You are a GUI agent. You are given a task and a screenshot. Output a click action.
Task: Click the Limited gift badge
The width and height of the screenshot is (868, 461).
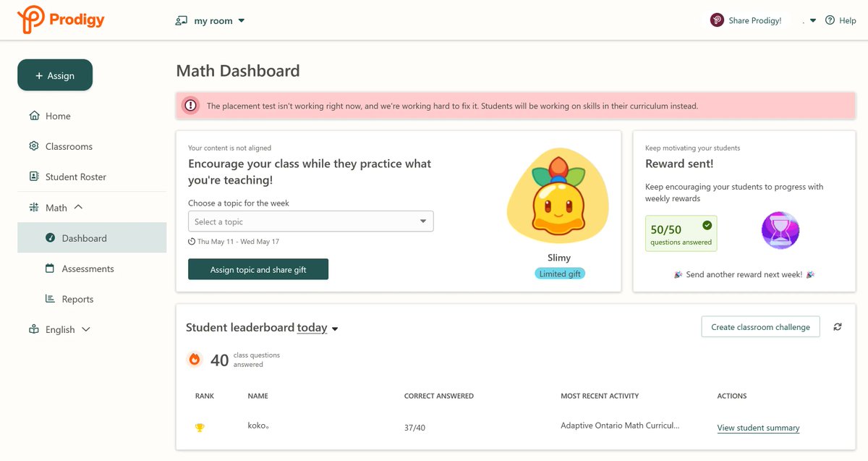pyautogui.click(x=560, y=274)
